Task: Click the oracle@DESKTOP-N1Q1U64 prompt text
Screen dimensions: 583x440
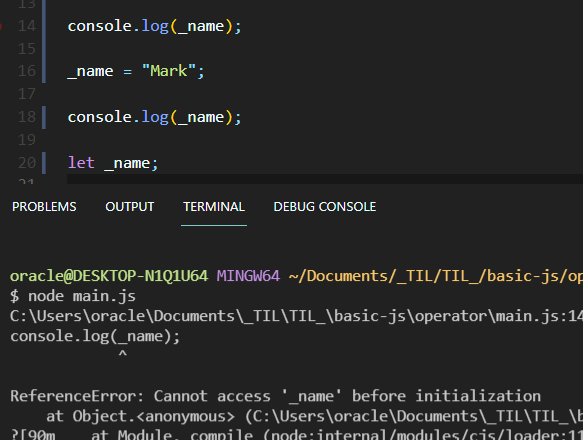Action: click(x=109, y=276)
